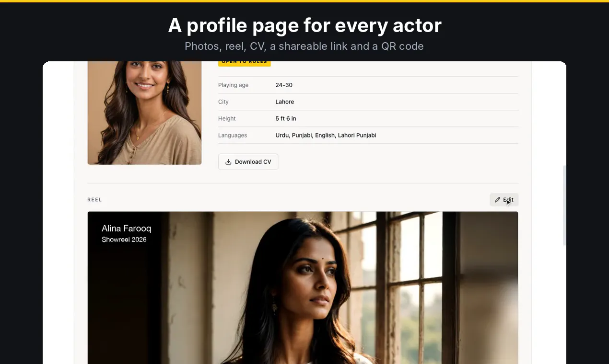This screenshot has width=609, height=364.
Task: Click the Edit button for the reel
Action: point(504,200)
